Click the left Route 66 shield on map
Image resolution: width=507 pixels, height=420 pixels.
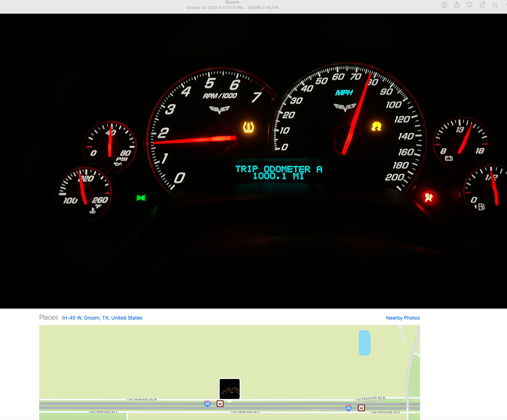(x=220, y=404)
